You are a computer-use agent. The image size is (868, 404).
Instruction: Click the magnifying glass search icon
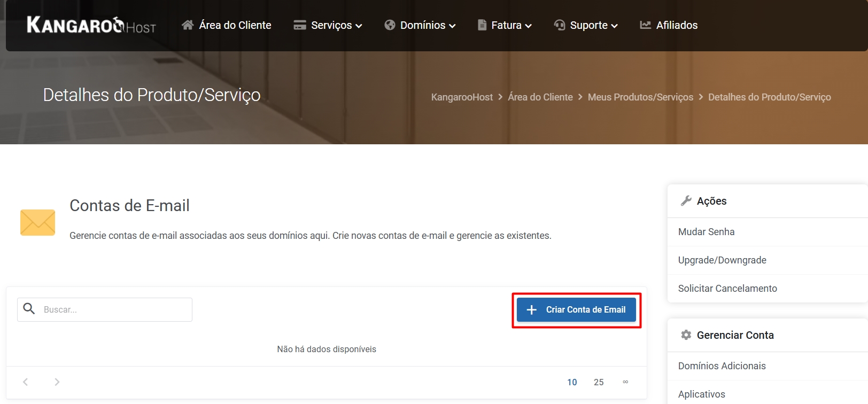[29, 309]
